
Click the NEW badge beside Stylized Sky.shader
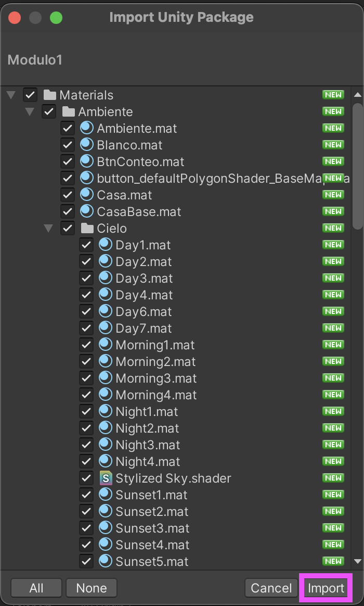pyautogui.click(x=333, y=478)
